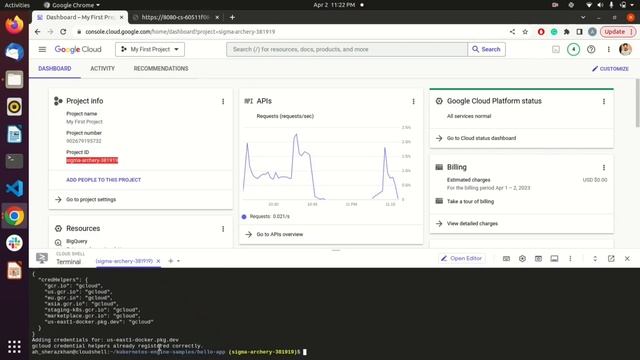Click Cloud Shell web preview icon
640x360 pixels.
(538, 258)
